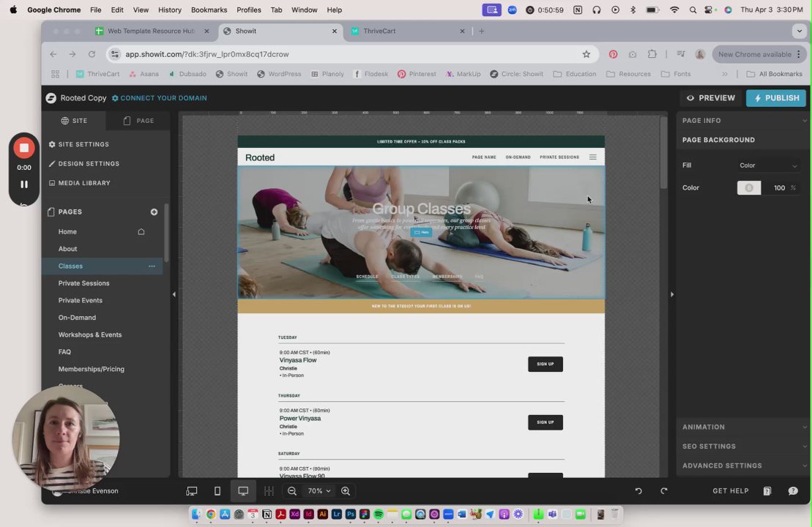Stop the screen recording

(x=24, y=148)
